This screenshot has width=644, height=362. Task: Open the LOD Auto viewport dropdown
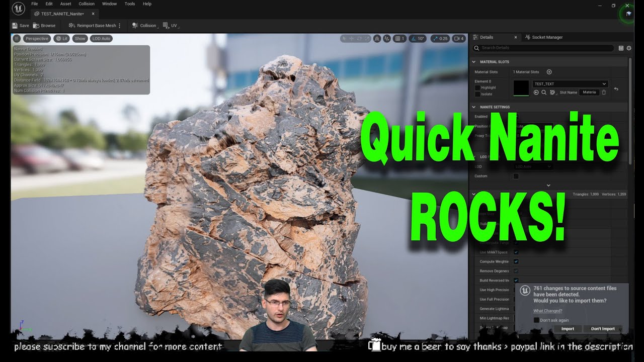pyautogui.click(x=101, y=38)
